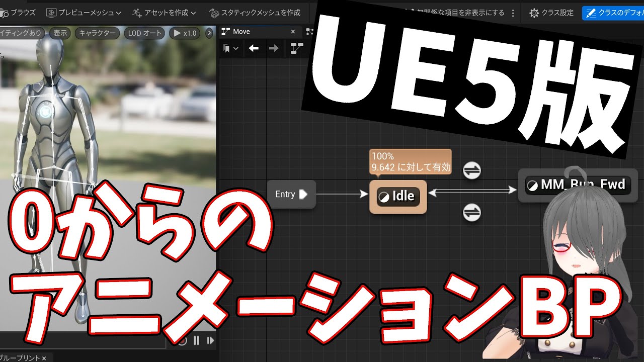This screenshot has height=362, width=644.
Task: Click the tab icon right of Move tab
Action: coord(310,32)
